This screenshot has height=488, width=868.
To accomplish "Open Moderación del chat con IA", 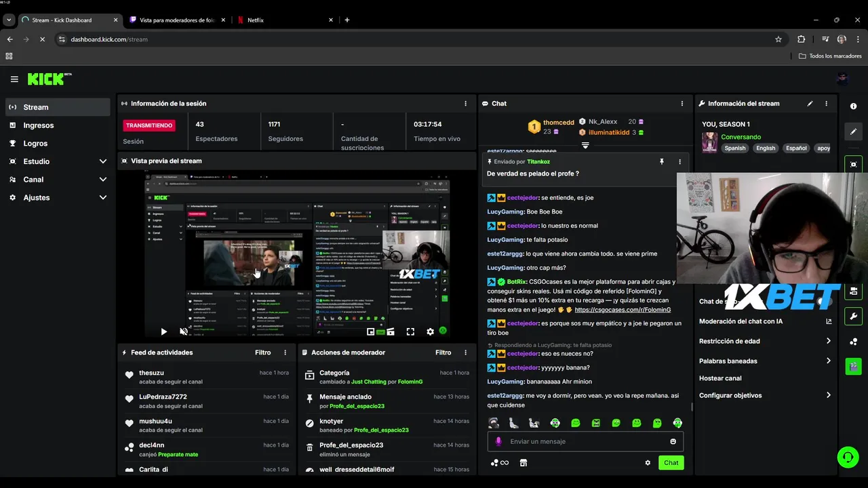I will [766, 321].
